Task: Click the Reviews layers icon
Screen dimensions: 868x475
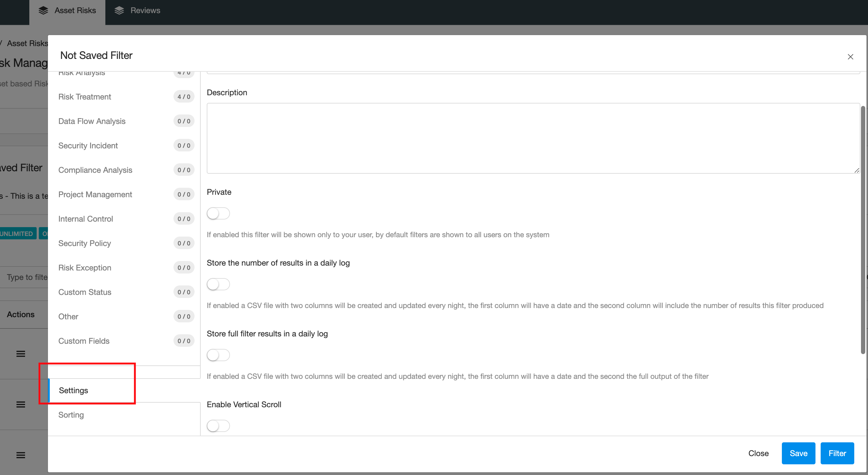Action: [x=119, y=10]
